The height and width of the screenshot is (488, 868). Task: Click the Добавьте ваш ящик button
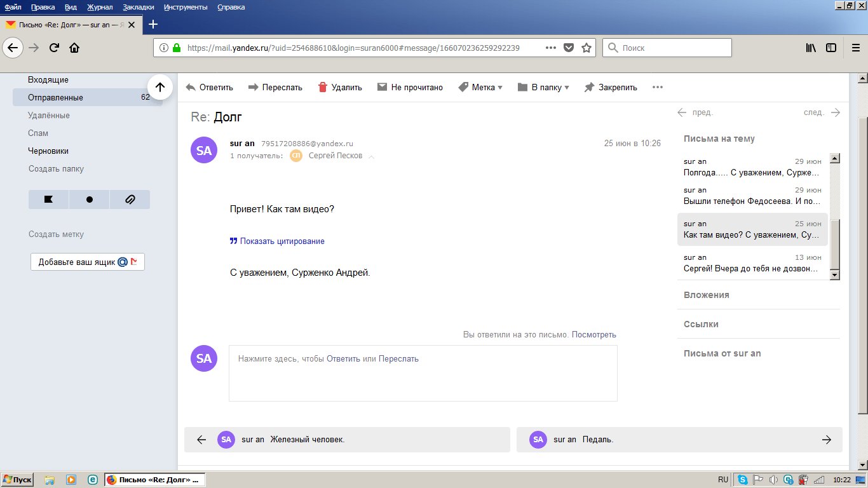88,262
